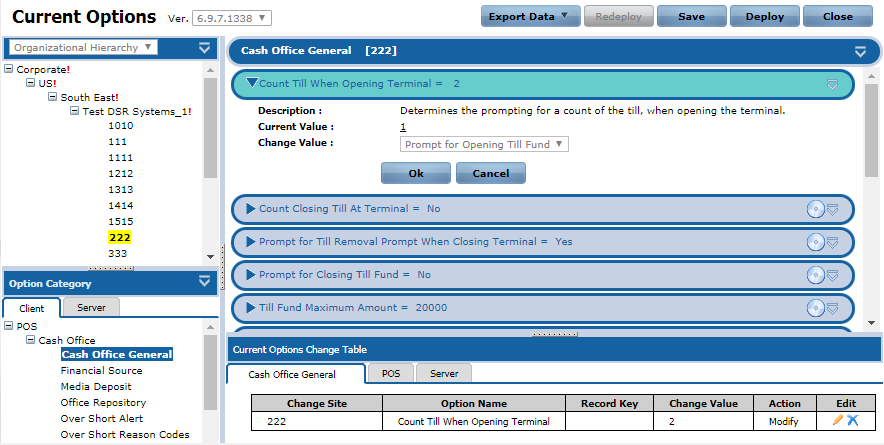Select site 1515 in hierarchy tree
The height and width of the screenshot is (445, 884).
click(x=121, y=221)
